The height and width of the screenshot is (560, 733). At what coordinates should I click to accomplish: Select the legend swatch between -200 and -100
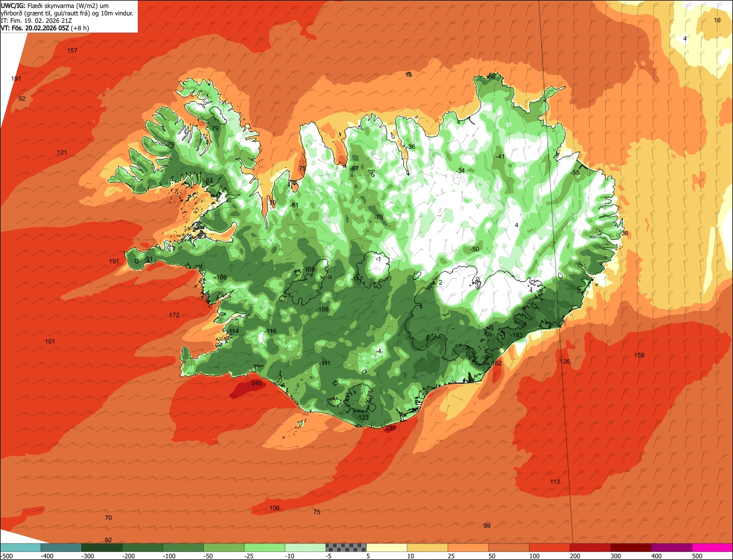pyautogui.click(x=142, y=547)
